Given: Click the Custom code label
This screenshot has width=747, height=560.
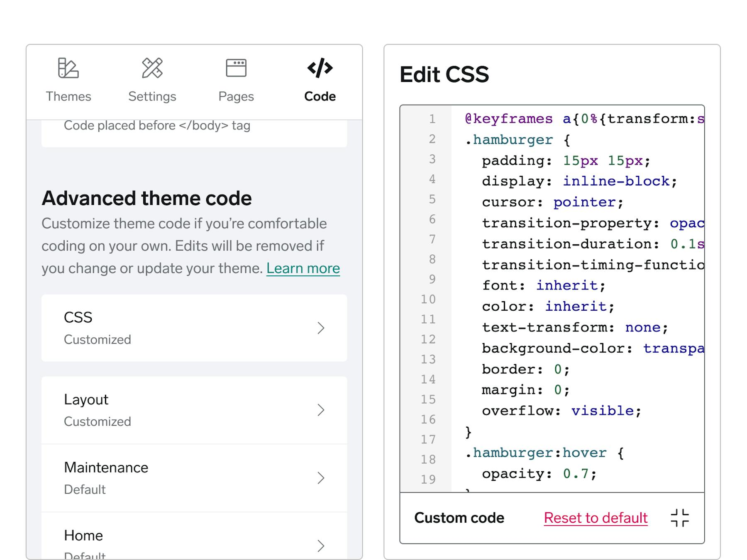Looking at the screenshot, I should (459, 518).
